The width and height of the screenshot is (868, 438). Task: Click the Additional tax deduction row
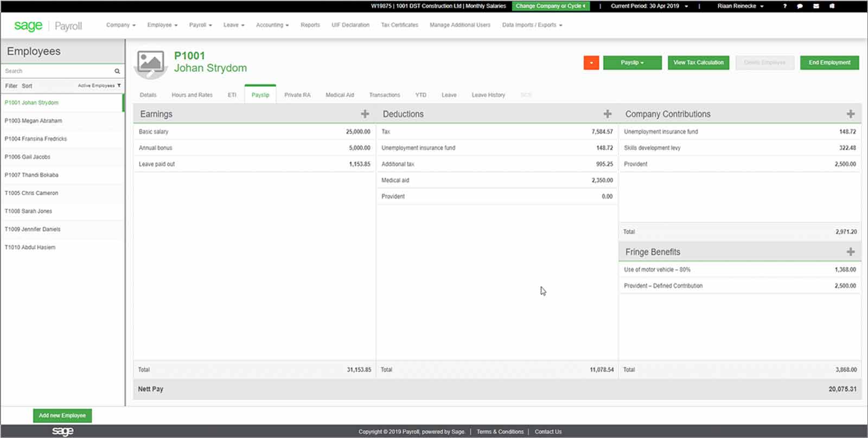[x=497, y=164]
